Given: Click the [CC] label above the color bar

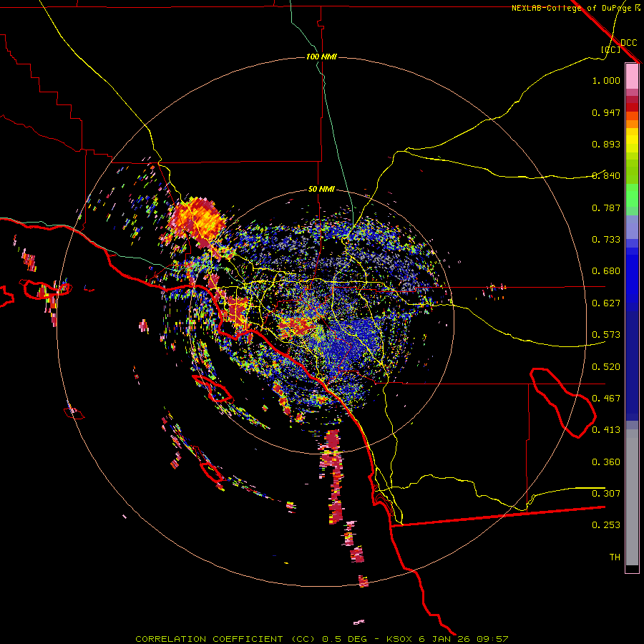Looking at the screenshot, I should 611,49.
